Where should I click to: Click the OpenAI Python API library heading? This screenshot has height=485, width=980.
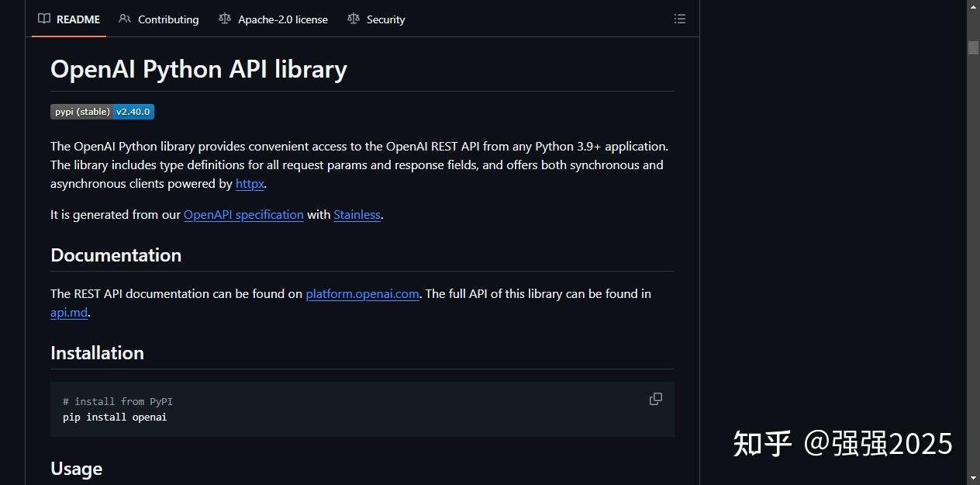(x=198, y=69)
